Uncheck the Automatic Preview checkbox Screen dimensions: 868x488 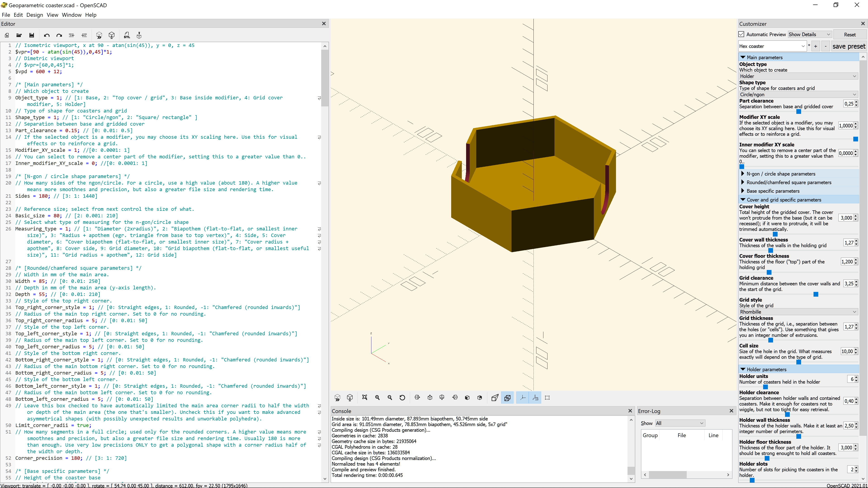[x=742, y=34]
